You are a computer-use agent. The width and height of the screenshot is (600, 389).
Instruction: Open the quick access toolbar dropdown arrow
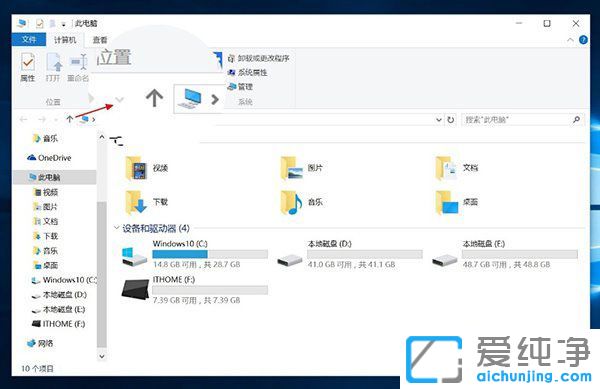pyautogui.click(x=63, y=24)
